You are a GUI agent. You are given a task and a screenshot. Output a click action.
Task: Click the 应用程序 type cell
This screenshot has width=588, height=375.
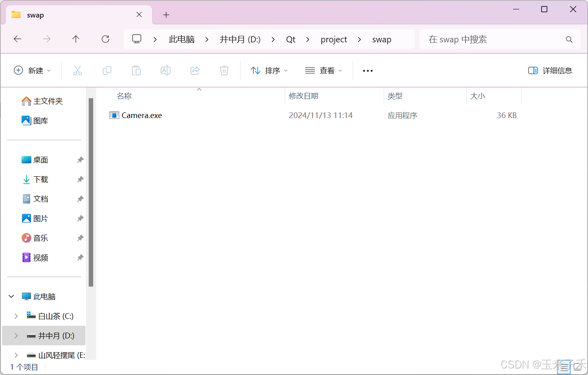402,115
